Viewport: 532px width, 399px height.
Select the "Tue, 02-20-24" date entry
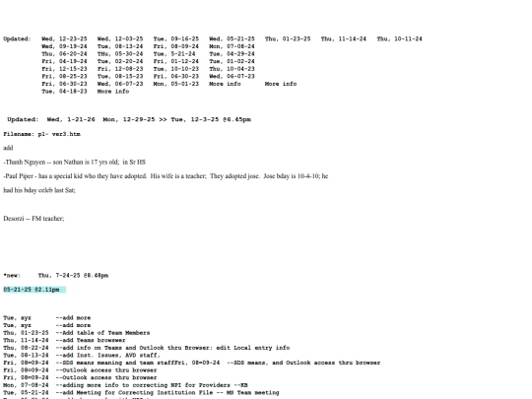click(120, 61)
